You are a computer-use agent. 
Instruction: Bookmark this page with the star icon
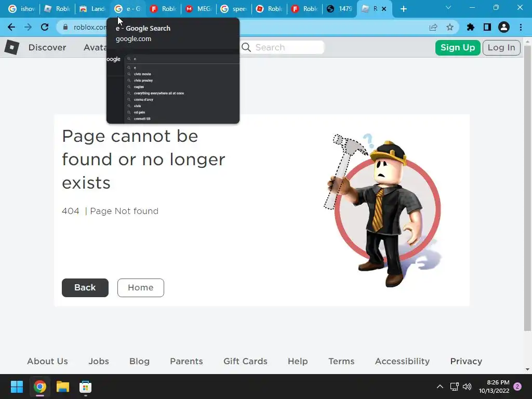click(x=450, y=27)
